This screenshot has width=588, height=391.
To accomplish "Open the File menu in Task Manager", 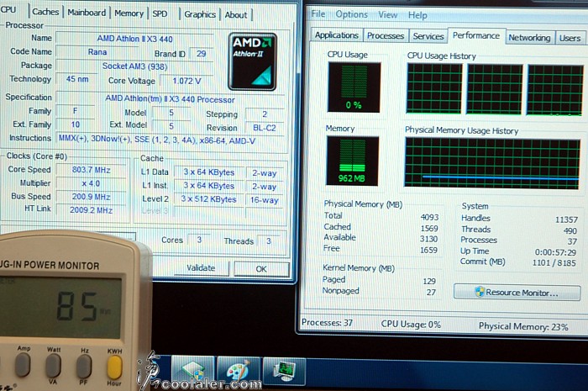I will 318,14.
